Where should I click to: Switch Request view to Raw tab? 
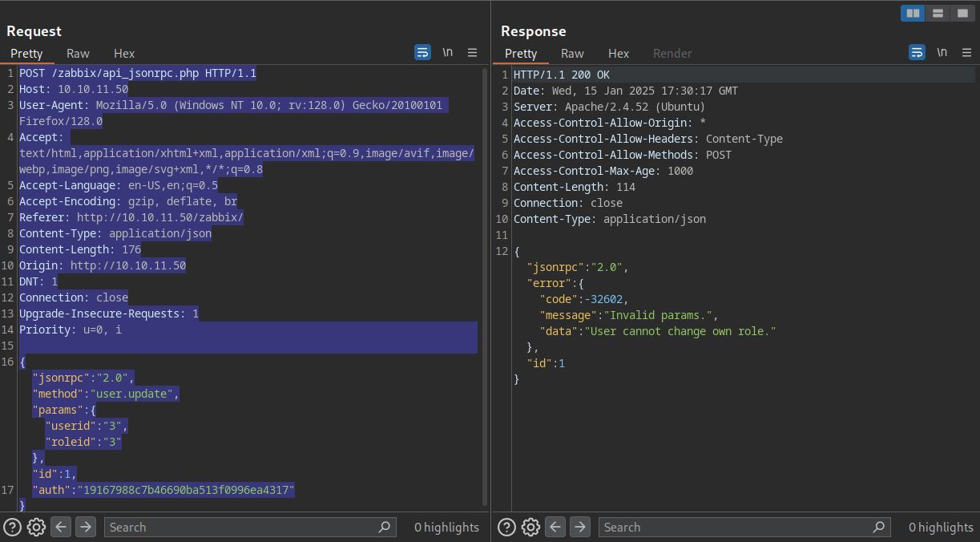tap(78, 53)
